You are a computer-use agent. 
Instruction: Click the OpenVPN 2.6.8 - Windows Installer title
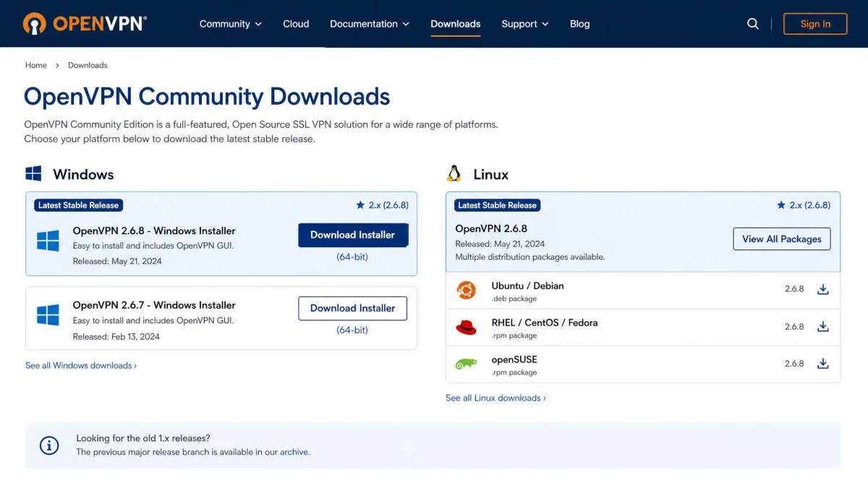click(x=154, y=231)
